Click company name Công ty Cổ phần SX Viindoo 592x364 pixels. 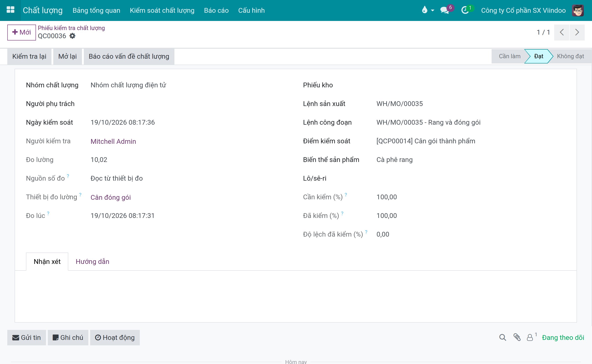click(523, 10)
